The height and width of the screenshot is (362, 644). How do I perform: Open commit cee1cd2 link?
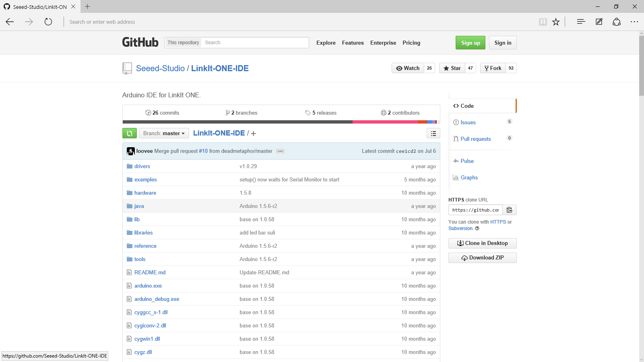pos(406,151)
